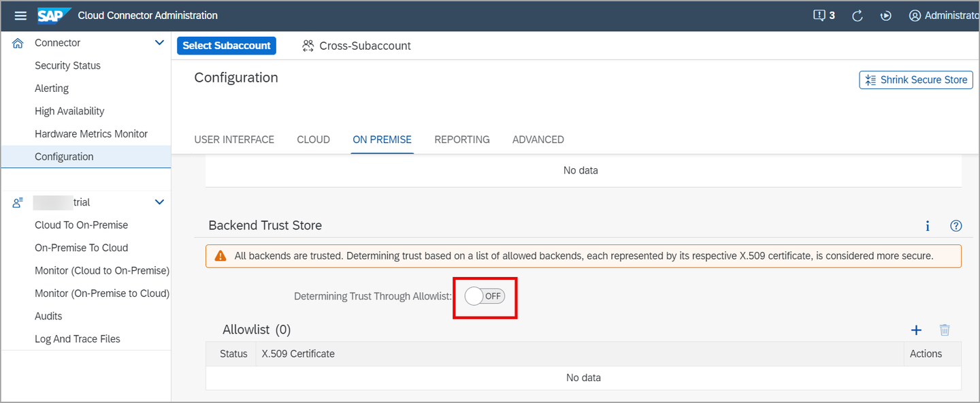Viewport: 980px width, 403px height.
Task: Click the SAP logo
Action: (54, 15)
